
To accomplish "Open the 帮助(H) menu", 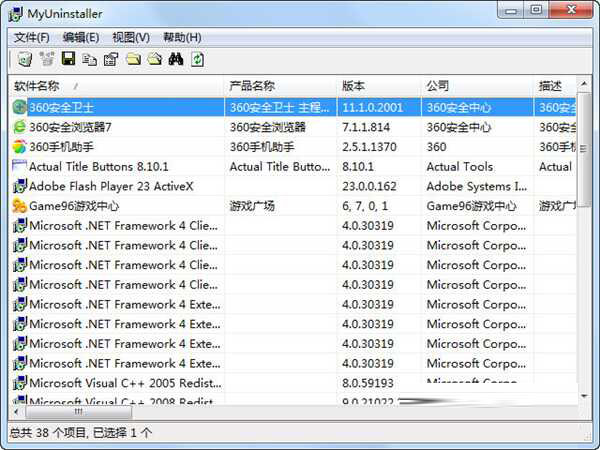I will click(181, 38).
